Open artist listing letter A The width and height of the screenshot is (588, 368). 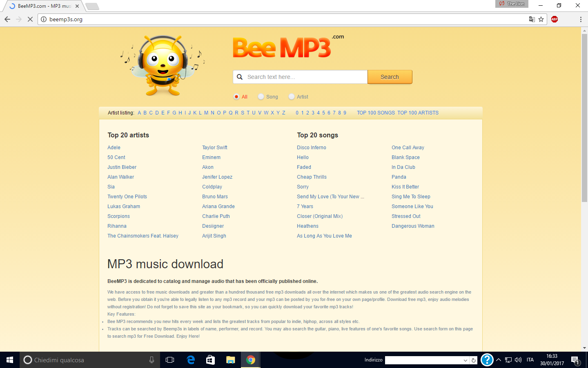[x=139, y=113]
